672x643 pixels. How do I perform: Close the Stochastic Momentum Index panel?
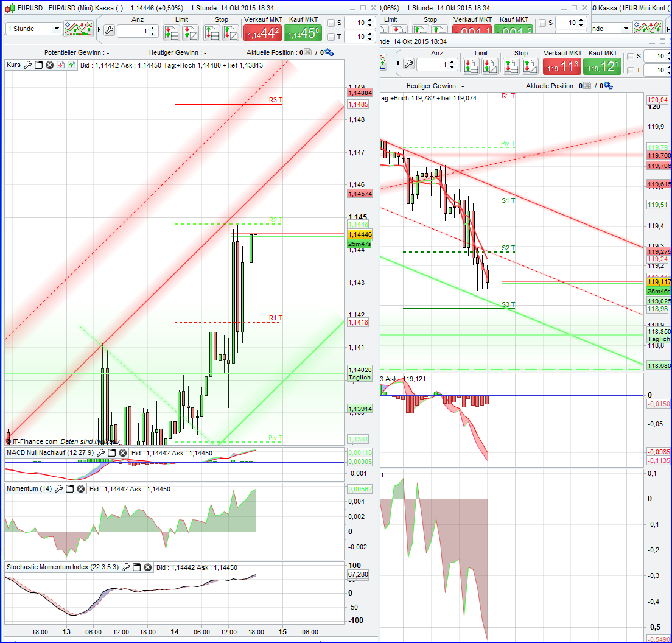[x=147, y=567]
